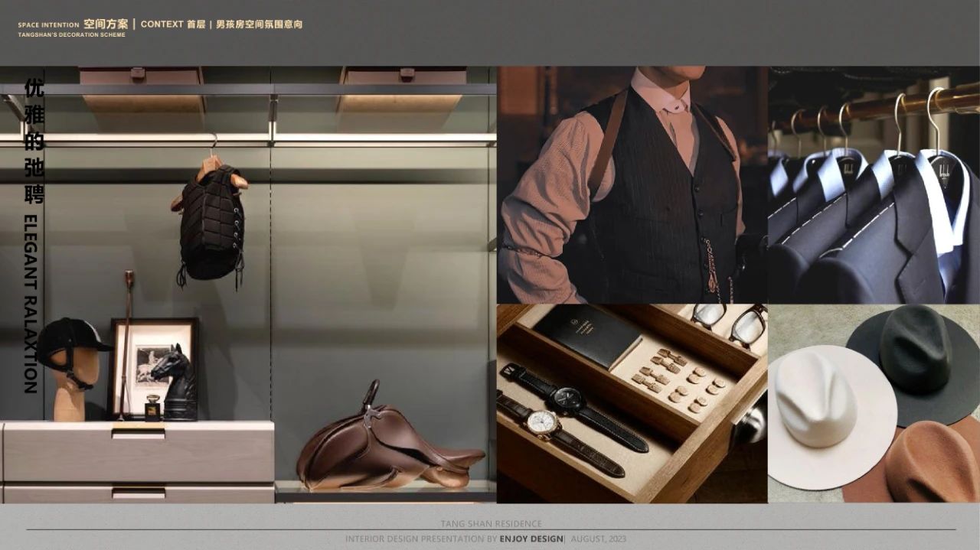This screenshot has width=980, height=550.
Task: Select the brown felt hat
Action: tap(930, 465)
